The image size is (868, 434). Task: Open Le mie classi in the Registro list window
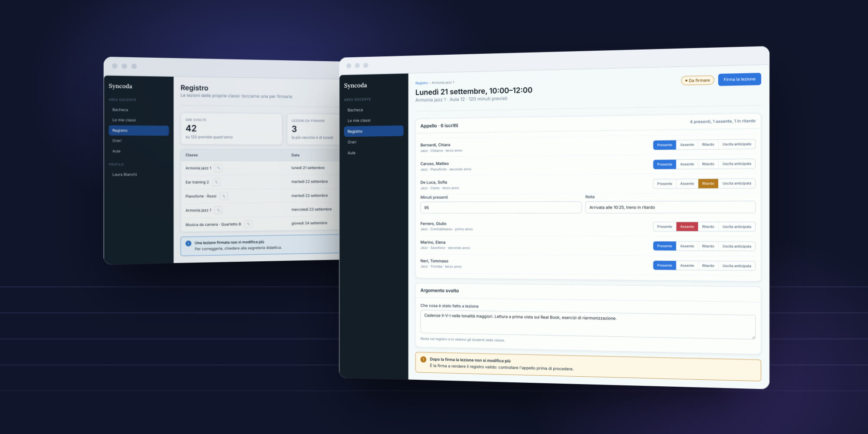coord(139,120)
